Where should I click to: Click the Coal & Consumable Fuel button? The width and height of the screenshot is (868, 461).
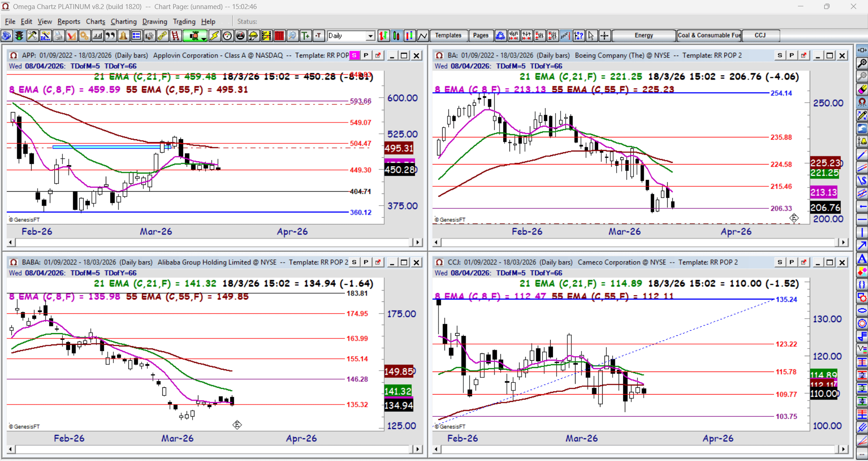pos(709,35)
